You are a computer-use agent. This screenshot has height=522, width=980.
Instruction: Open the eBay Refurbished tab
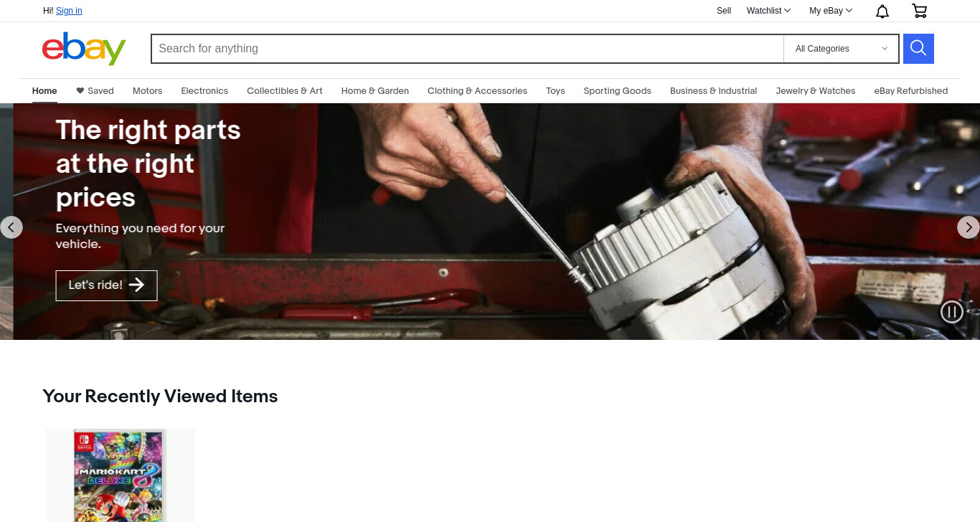point(910,91)
